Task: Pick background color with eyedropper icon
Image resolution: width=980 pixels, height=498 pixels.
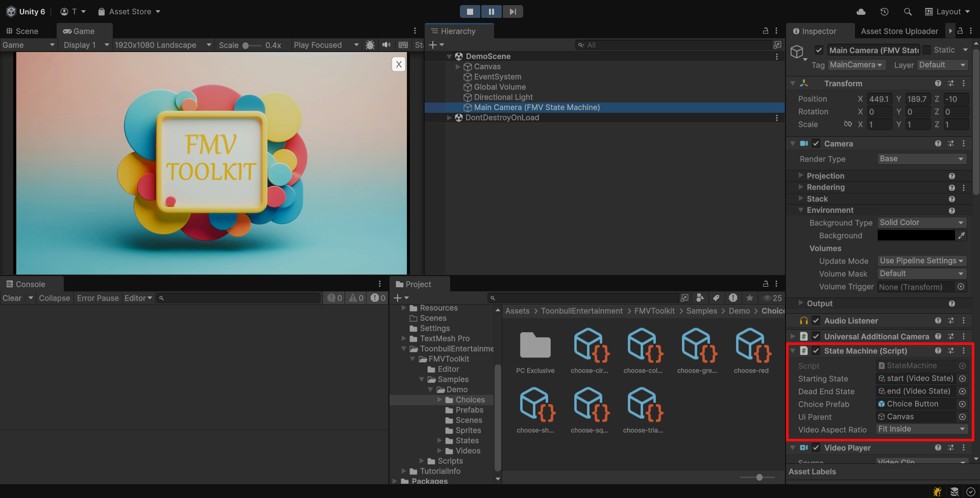Action: [962, 235]
